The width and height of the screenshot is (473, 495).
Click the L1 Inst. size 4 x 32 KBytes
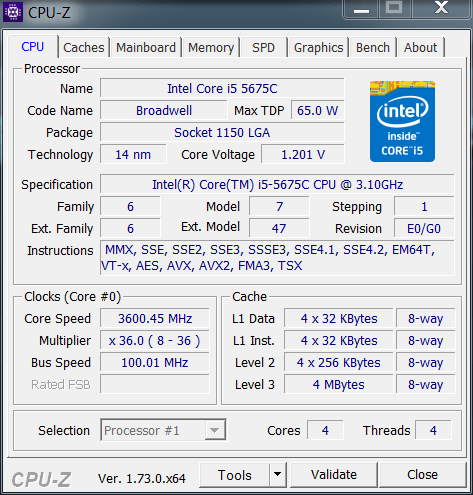click(x=339, y=340)
